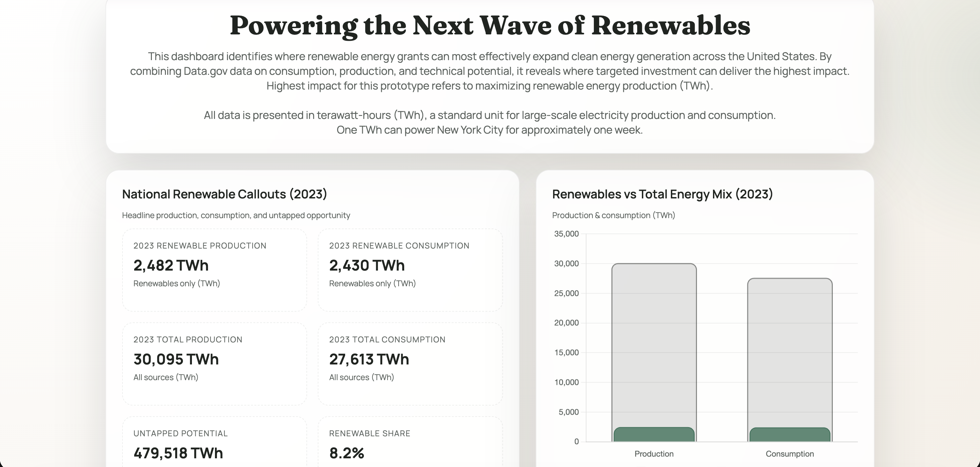Click the '8.2%' renewable share value
The image size is (980, 467).
[x=346, y=453]
